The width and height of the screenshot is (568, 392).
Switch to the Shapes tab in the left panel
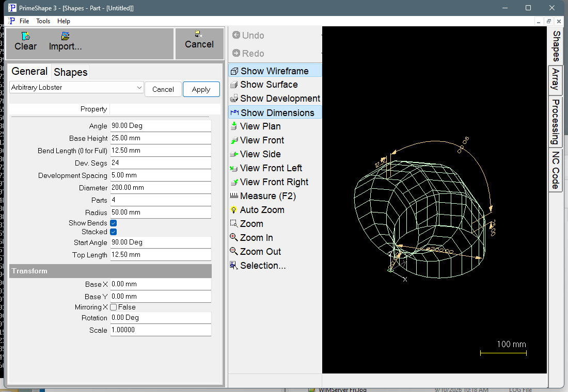[71, 72]
